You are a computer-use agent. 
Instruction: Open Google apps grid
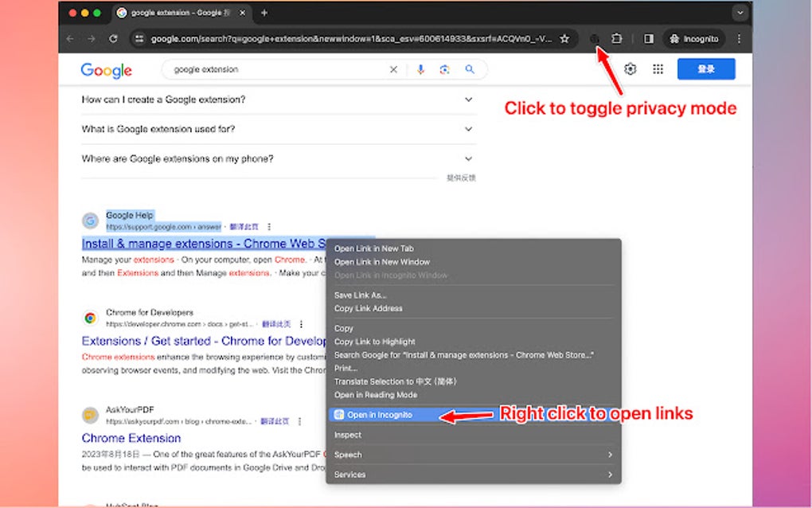658,68
